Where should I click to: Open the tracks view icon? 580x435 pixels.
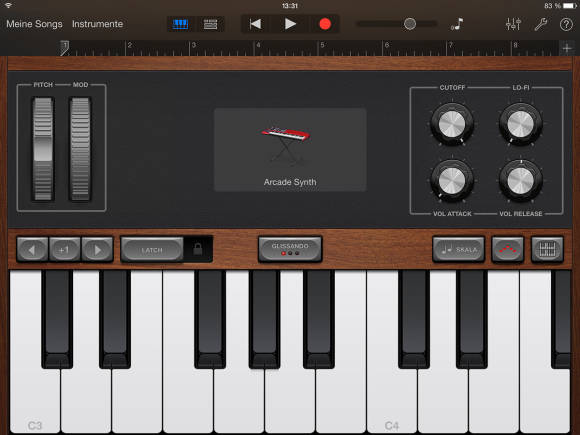pos(210,24)
